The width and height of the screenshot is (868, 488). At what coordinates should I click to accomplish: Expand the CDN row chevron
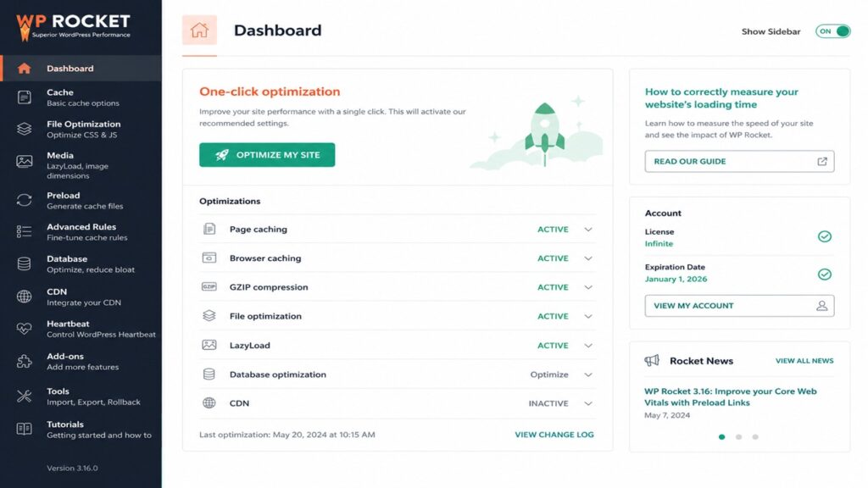(588, 404)
